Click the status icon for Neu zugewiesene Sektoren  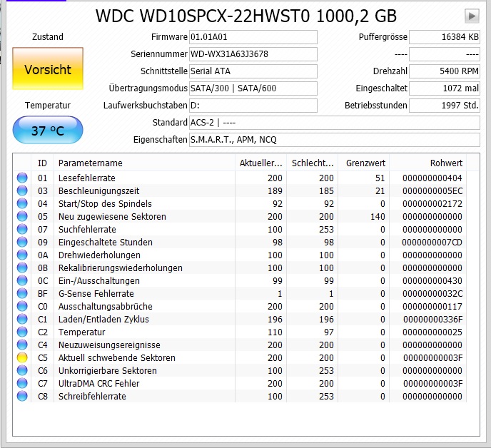tap(22, 216)
